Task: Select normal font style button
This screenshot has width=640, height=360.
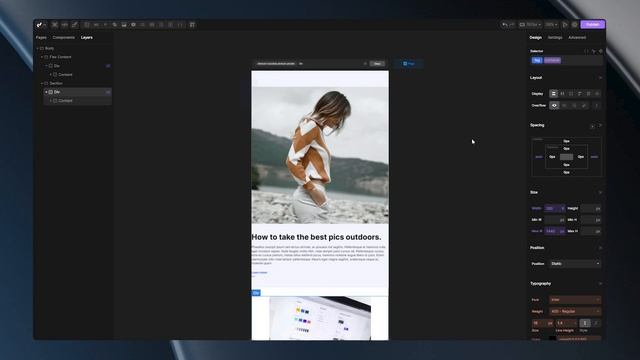Action: click(x=584, y=323)
